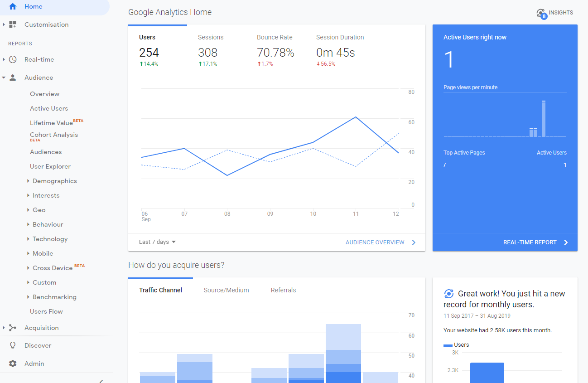The height and width of the screenshot is (383, 588).
Task: Click the tallest traffic channel bar
Action: 343,354
